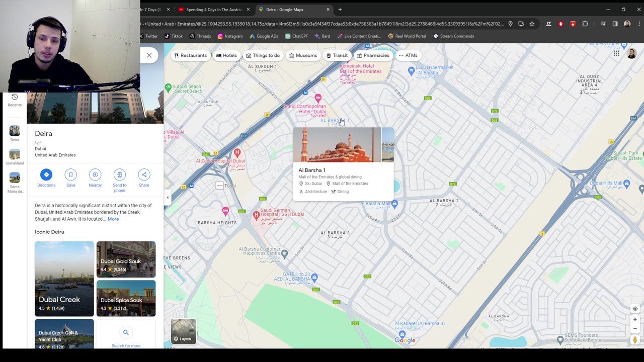The height and width of the screenshot is (362, 644).
Task: Close the Deira Google Maps tab
Action: tap(328, 10)
